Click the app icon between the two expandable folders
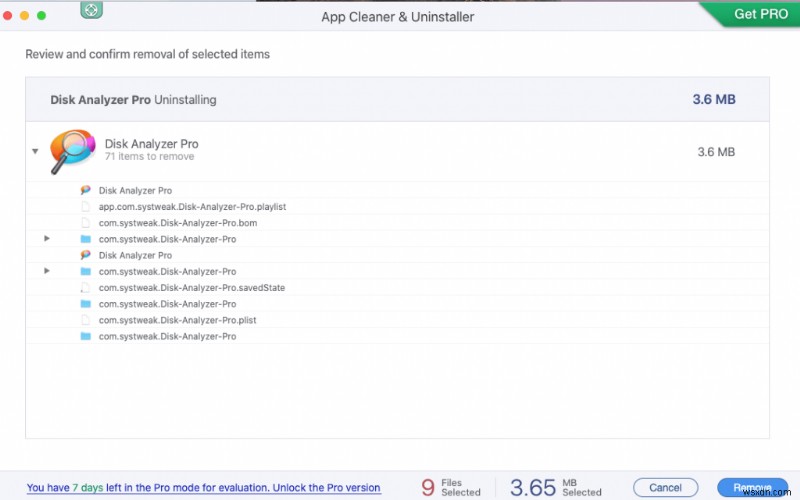The width and height of the screenshot is (800, 500). (86, 255)
